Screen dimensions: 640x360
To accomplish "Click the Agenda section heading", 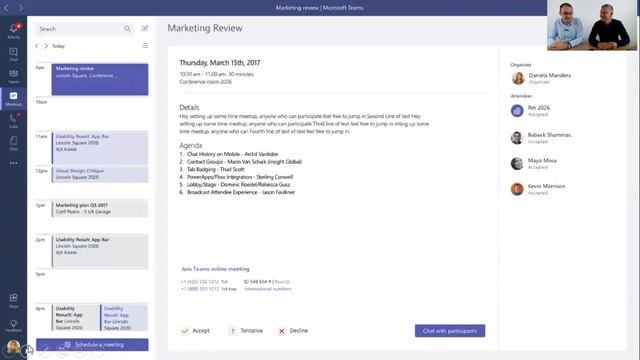I will 191,145.
